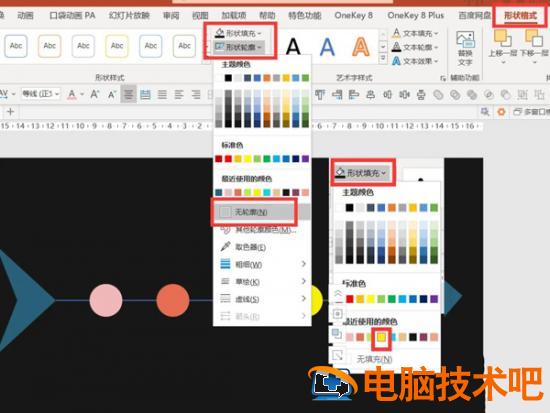Select the pink circle on the slide
Screen dimensions: 550x413
coord(106,301)
